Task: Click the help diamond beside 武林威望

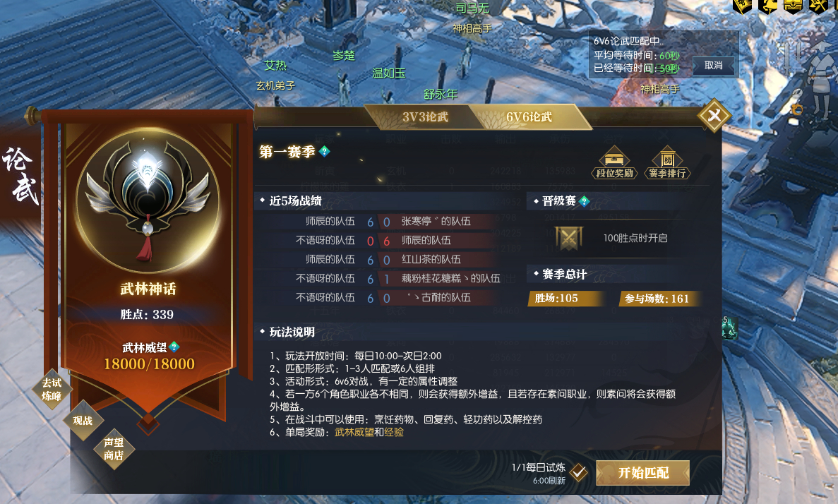Action: tap(174, 347)
